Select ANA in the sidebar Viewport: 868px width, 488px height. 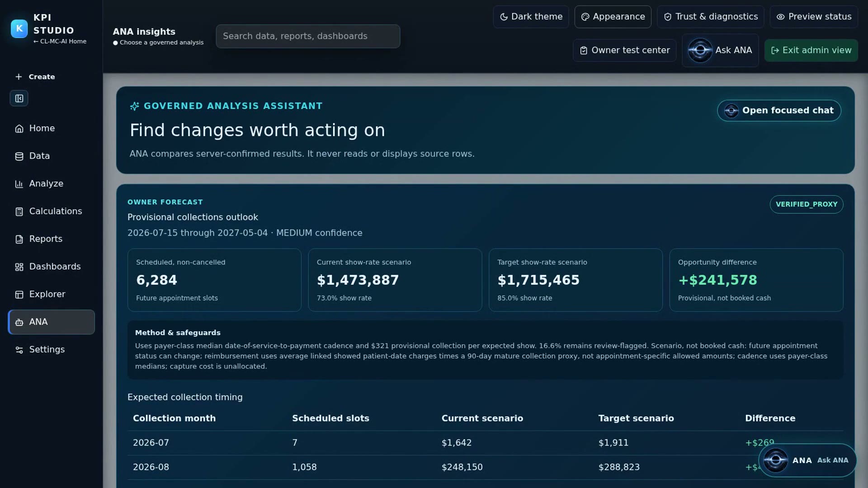[51, 322]
